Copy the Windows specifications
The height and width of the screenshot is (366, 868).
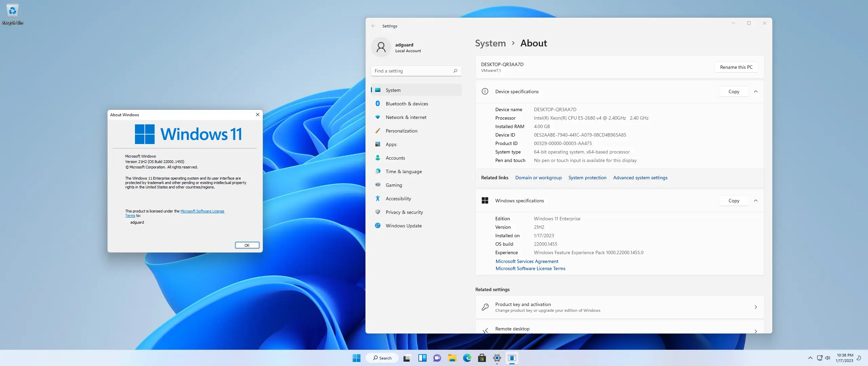tap(733, 200)
